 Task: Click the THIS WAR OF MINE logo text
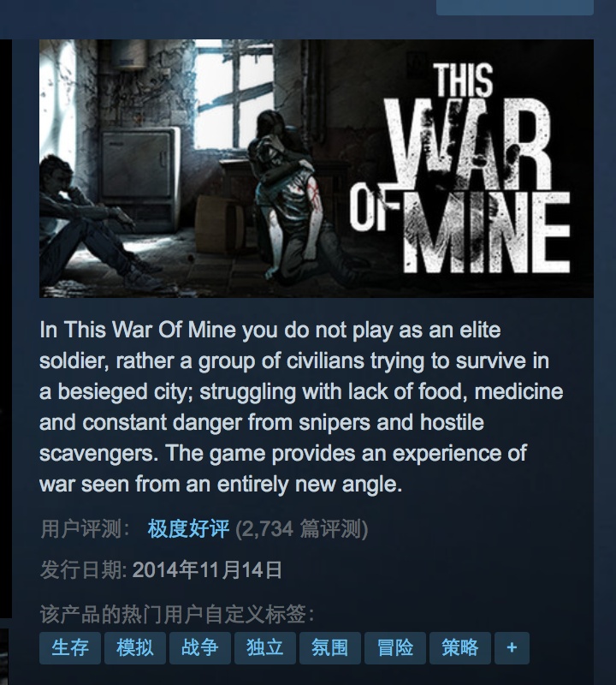pos(460,169)
